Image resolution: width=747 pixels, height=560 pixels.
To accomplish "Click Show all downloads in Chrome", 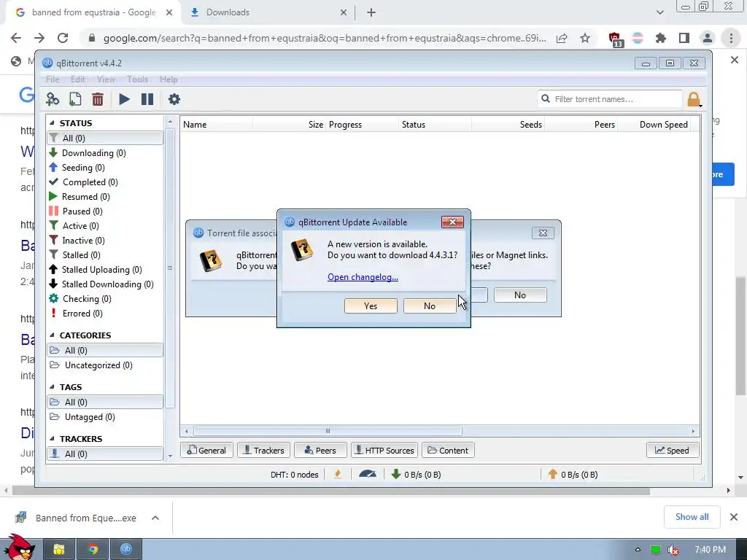I will (692, 517).
